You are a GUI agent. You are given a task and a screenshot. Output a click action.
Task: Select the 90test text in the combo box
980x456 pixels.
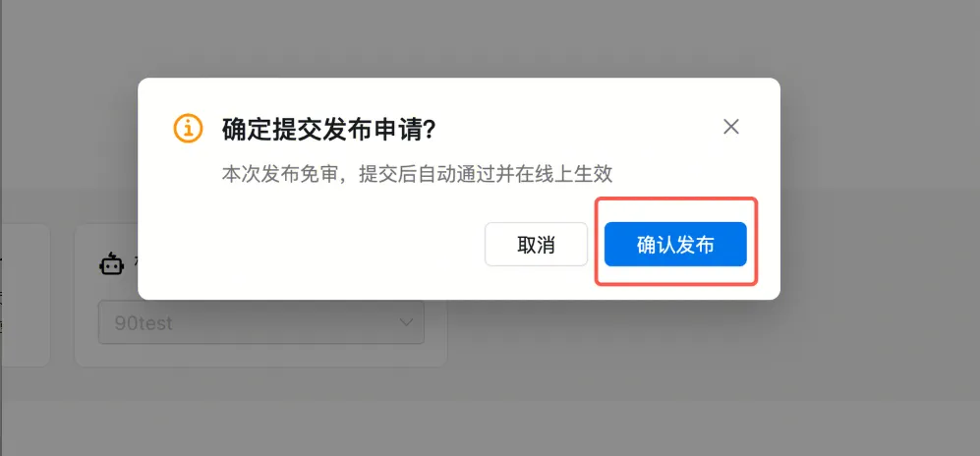[144, 323]
